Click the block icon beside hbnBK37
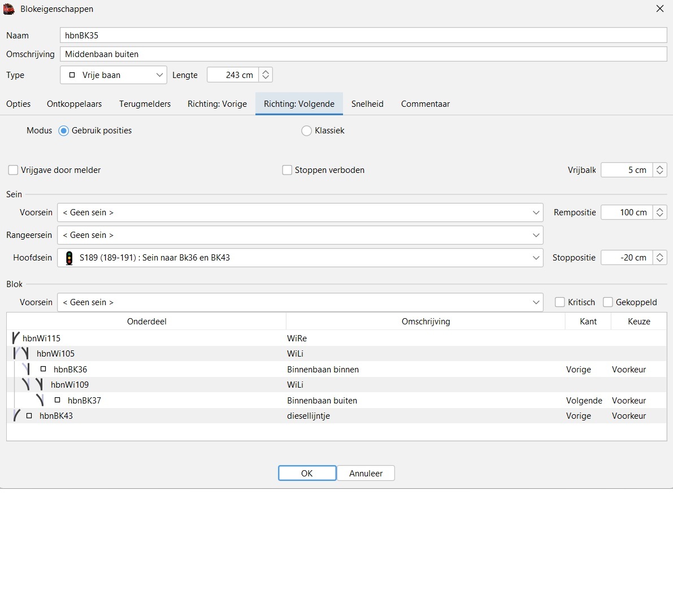Viewport: 673px width, 616px height. tap(58, 401)
